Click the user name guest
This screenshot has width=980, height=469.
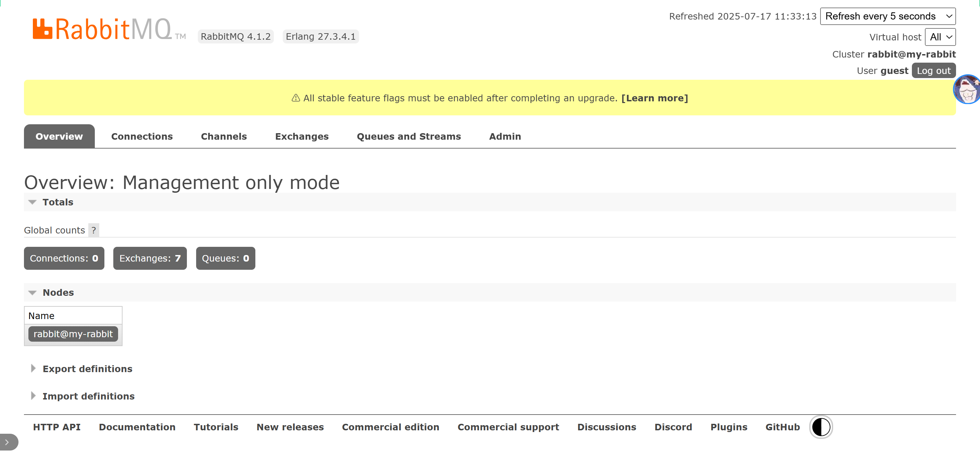[894, 71]
